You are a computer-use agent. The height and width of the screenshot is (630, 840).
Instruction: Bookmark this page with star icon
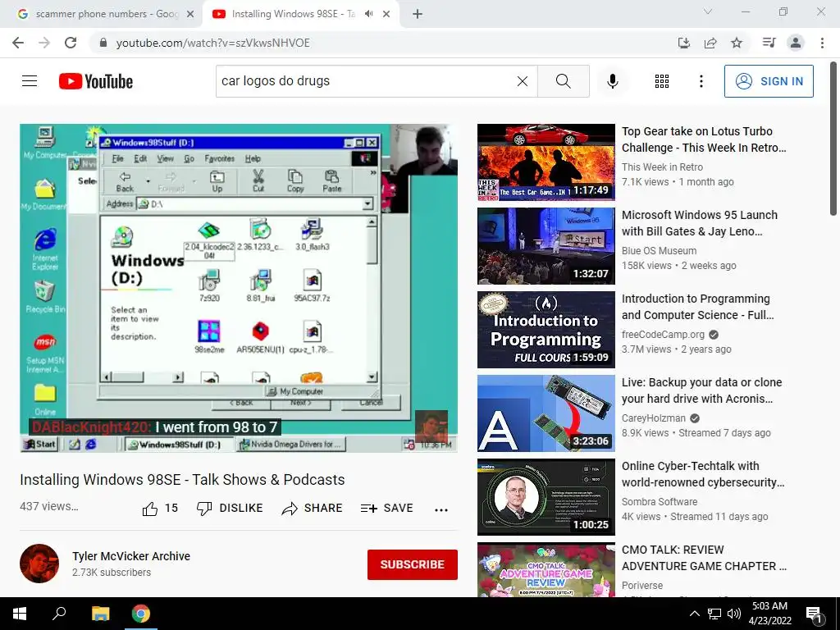tap(737, 43)
